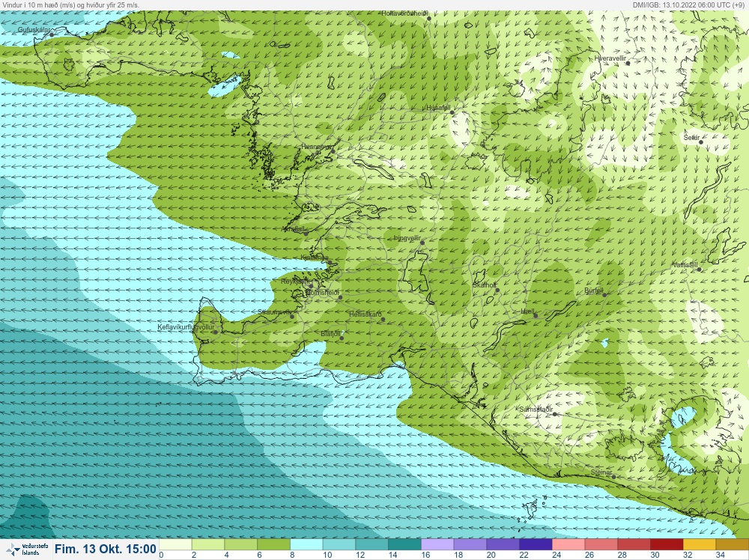Pick the 10–12 m/s legend swatch

coord(339,545)
